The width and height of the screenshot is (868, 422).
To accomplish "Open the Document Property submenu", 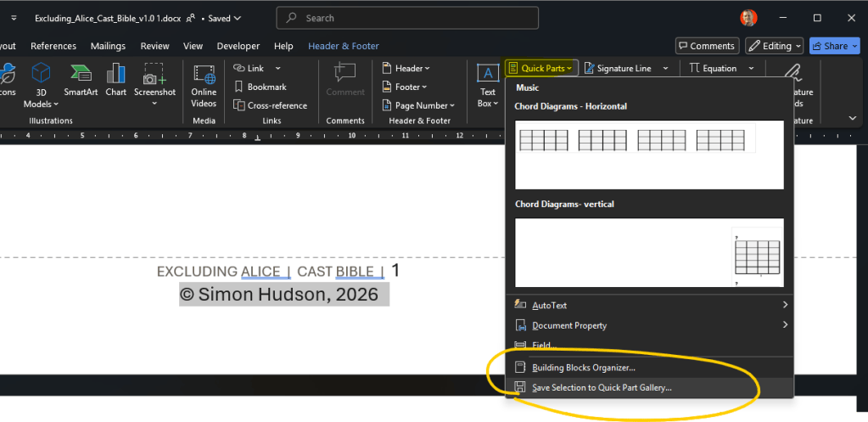I will [650, 325].
